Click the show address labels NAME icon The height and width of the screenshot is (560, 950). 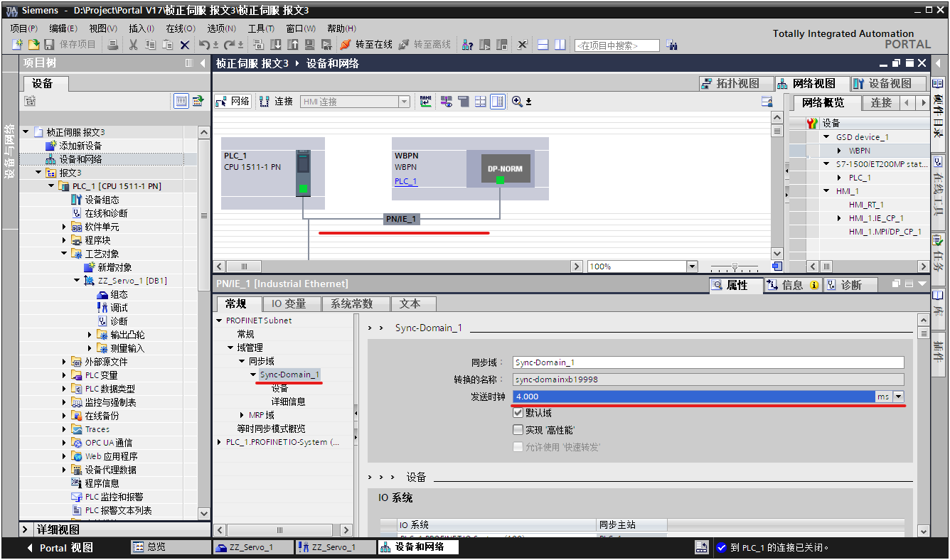coord(426,102)
